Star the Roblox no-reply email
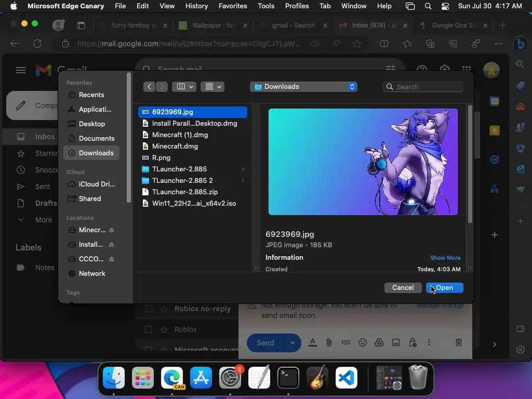The width and height of the screenshot is (532, 399). [x=164, y=309]
